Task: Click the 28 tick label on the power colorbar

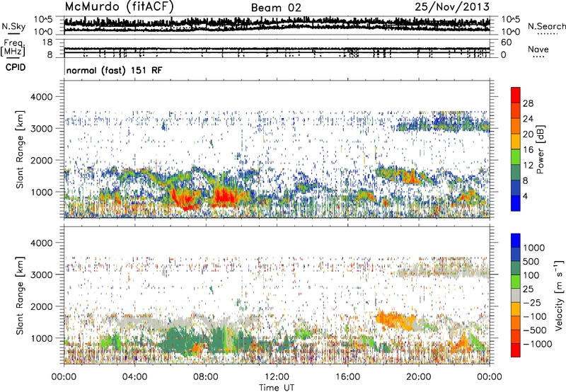Action: coord(528,103)
